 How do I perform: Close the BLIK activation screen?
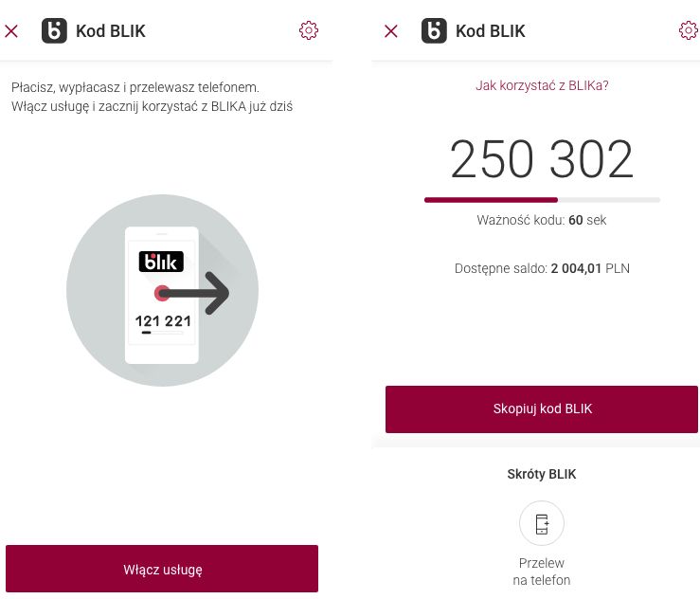tap(11, 31)
